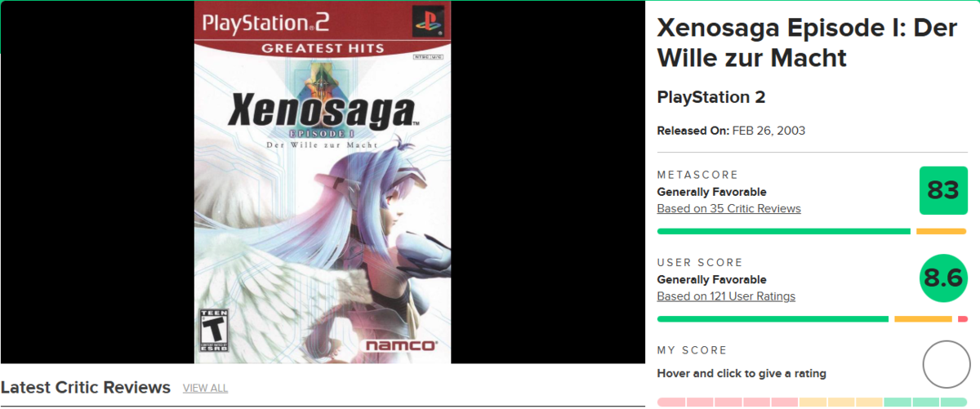The width and height of the screenshot is (980, 409).
Task: Select the first yellow segment on My Score bar
Action: pos(813,402)
